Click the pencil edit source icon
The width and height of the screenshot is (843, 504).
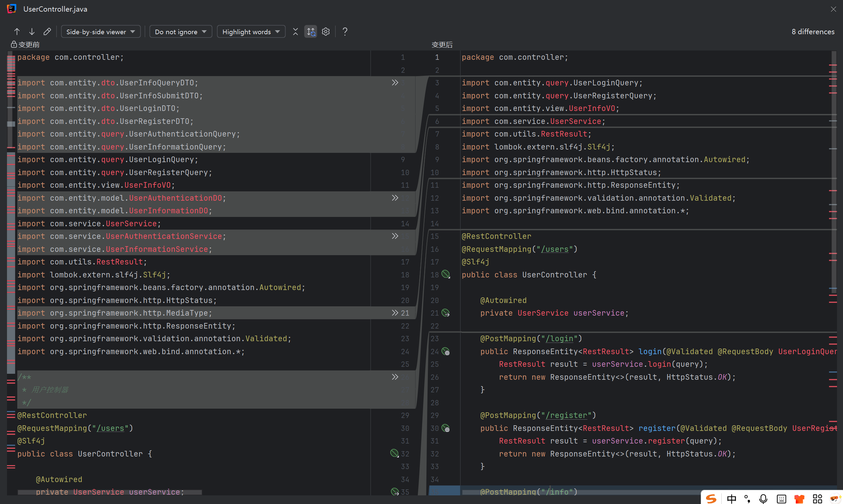47,32
